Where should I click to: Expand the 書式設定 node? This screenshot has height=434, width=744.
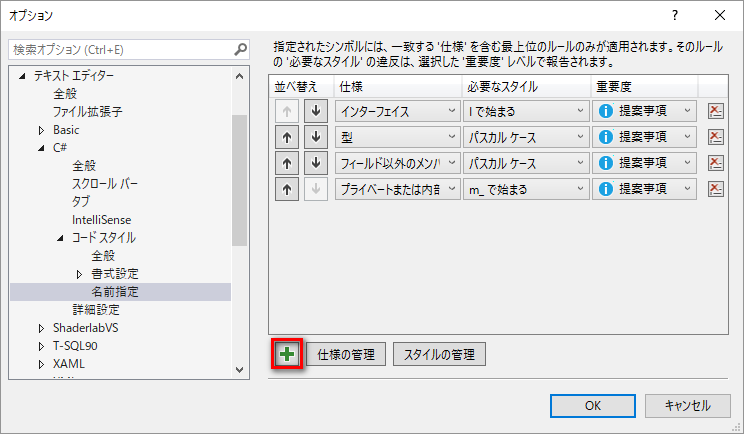tap(79, 274)
